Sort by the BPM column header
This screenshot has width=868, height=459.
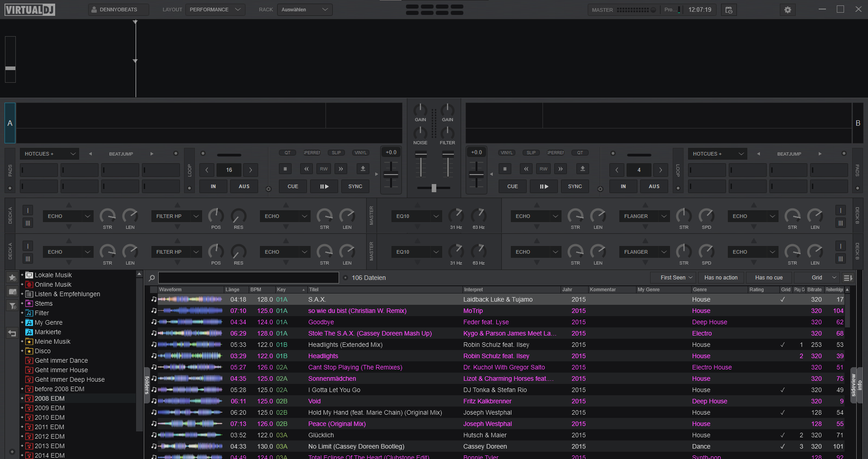[262, 289]
